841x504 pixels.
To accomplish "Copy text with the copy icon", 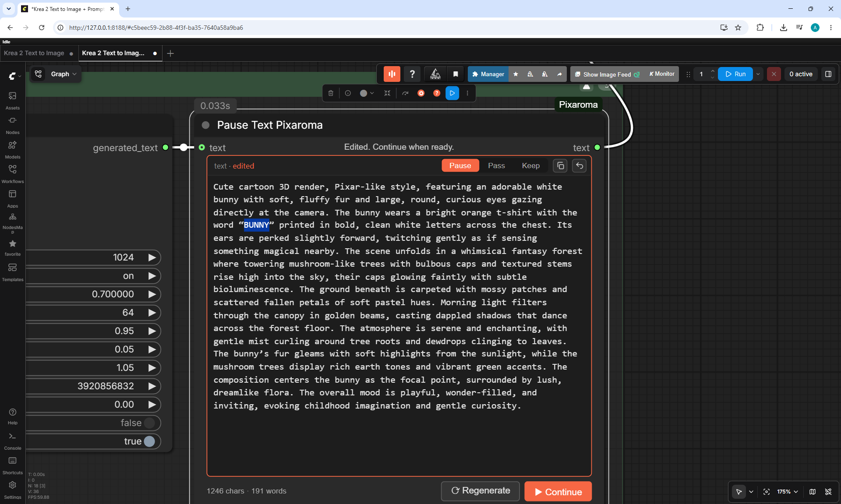I will tap(560, 166).
